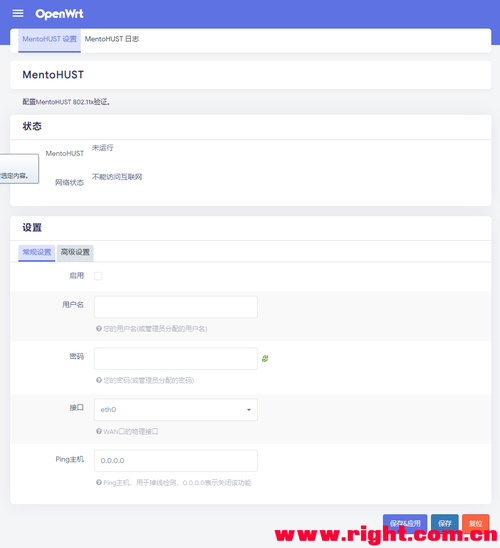Select the 常规设置 tab
This screenshot has width=500, height=548.
click(37, 252)
